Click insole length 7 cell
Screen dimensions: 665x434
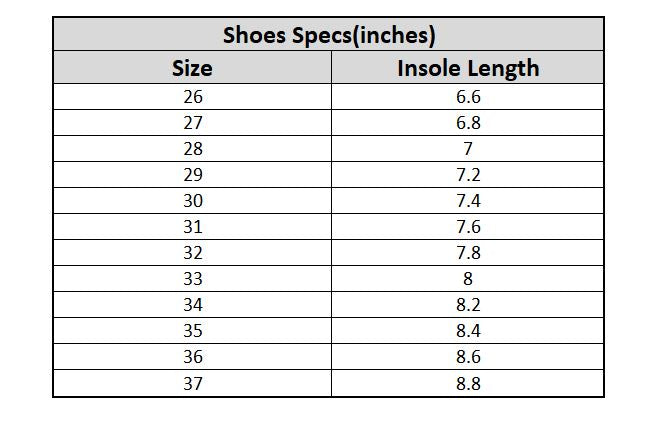(467, 148)
